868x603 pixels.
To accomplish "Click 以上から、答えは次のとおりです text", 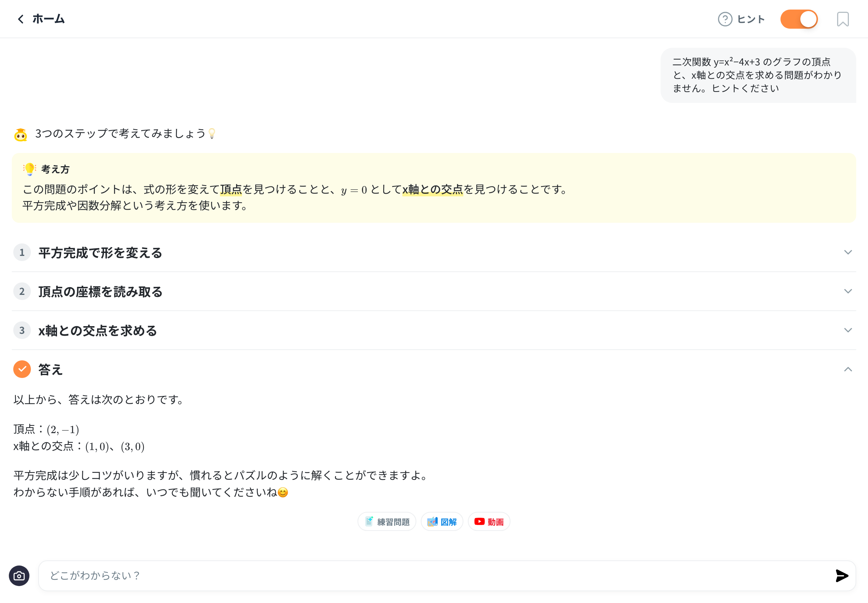I will 99,399.
